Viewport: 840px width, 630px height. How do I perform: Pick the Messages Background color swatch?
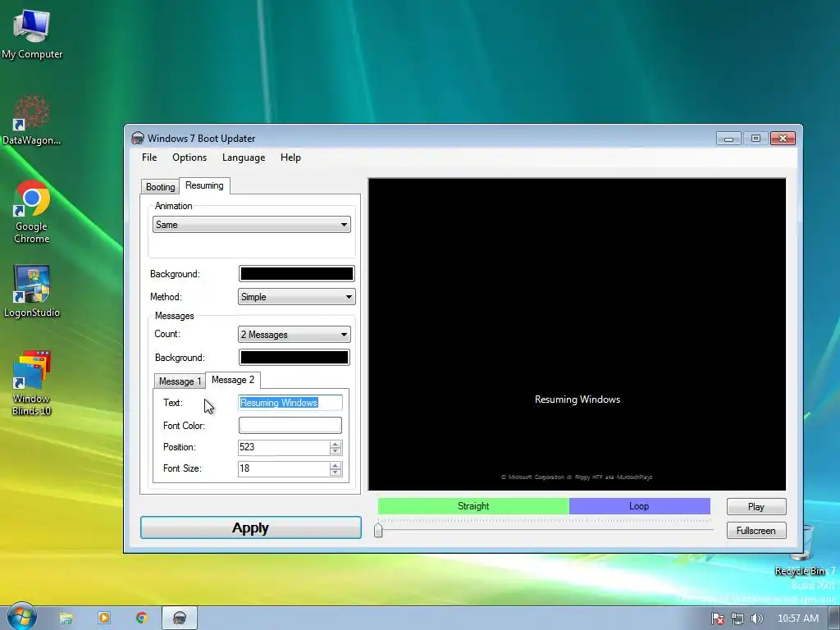coord(294,358)
